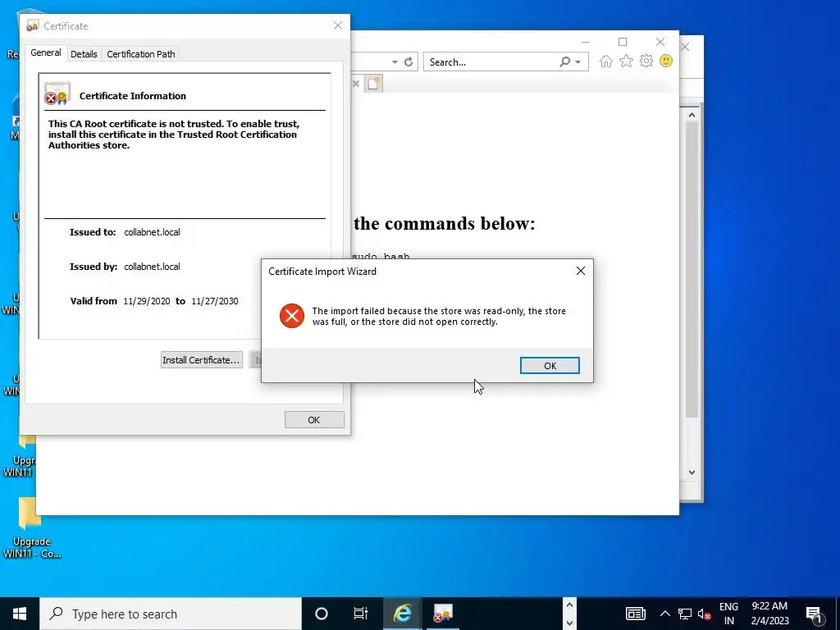Screen dimensions: 840x630
Task: Click valid-from date 11/29/2020
Action: (147, 301)
